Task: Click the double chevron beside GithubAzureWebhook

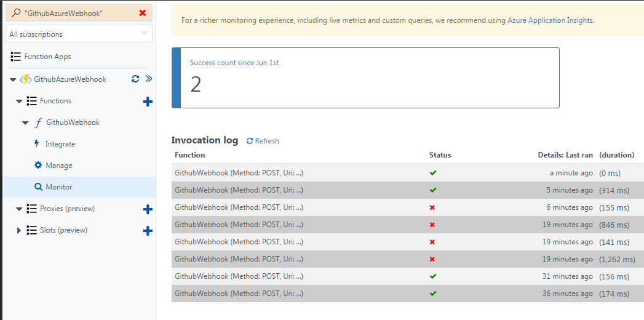Action: click(x=149, y=78)
